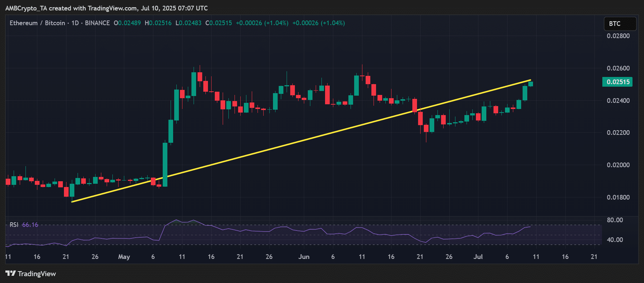Select the Ethereum / Bitcoin symbol title
This screenshot has height=283, width=644.
click(37, 23)
